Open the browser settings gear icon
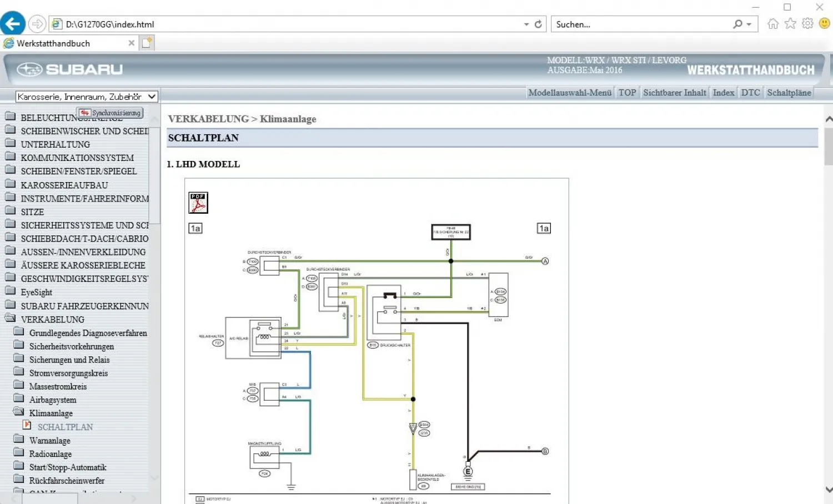Viewport: 833px width, 504px height. [x=807, y=24]
